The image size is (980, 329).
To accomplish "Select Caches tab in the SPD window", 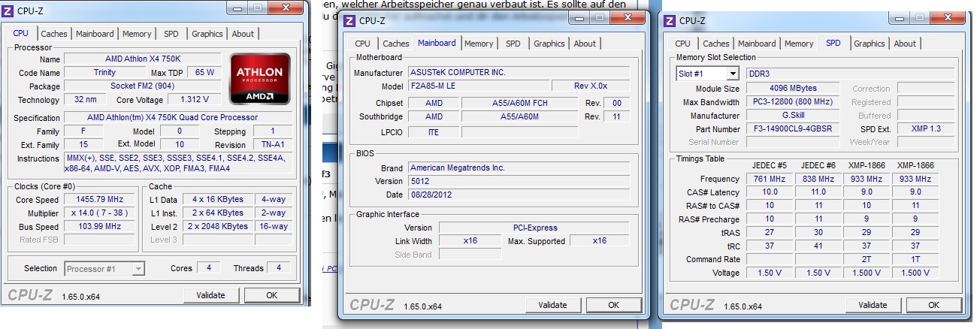I will [x=716, y=44].
